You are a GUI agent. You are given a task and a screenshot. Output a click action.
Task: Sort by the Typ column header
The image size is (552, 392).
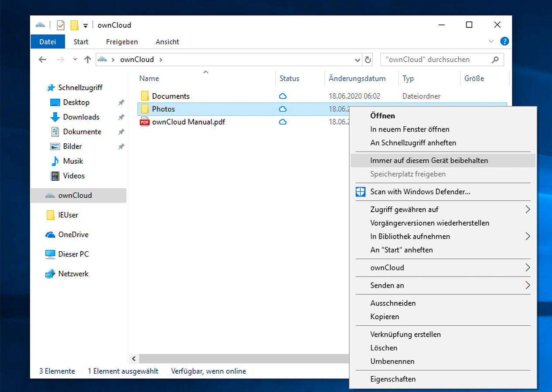[x=408, y=78]
